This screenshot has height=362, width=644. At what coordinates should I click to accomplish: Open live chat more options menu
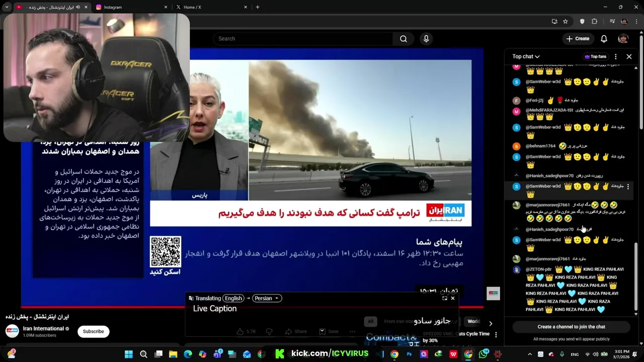click(615, 56)
